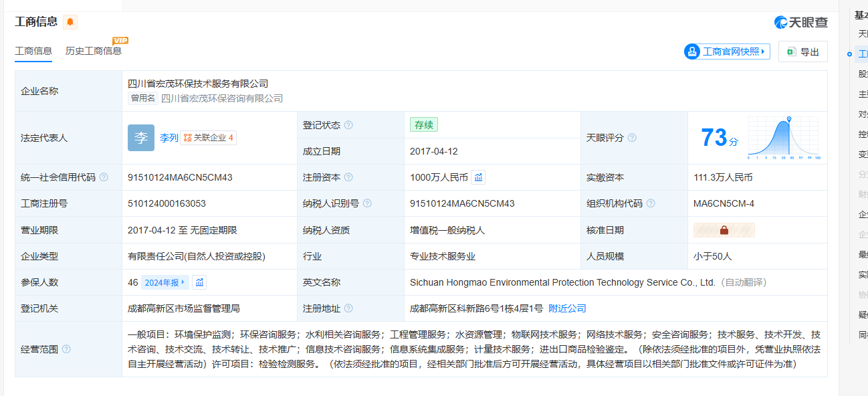Click the help icon next to 登记状态
Screen dimensions: 868x396
point(348,125)
